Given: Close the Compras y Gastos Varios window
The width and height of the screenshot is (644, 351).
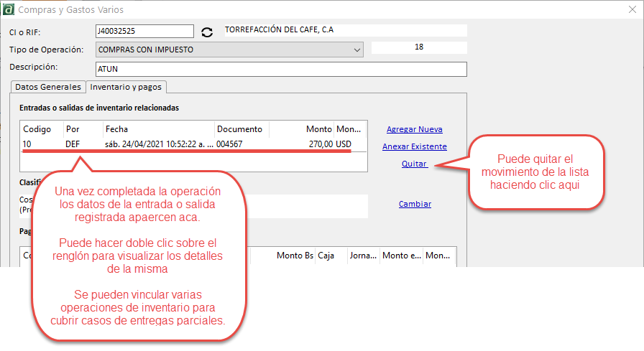Looking at the screenshot, I should tap(631, 9).
